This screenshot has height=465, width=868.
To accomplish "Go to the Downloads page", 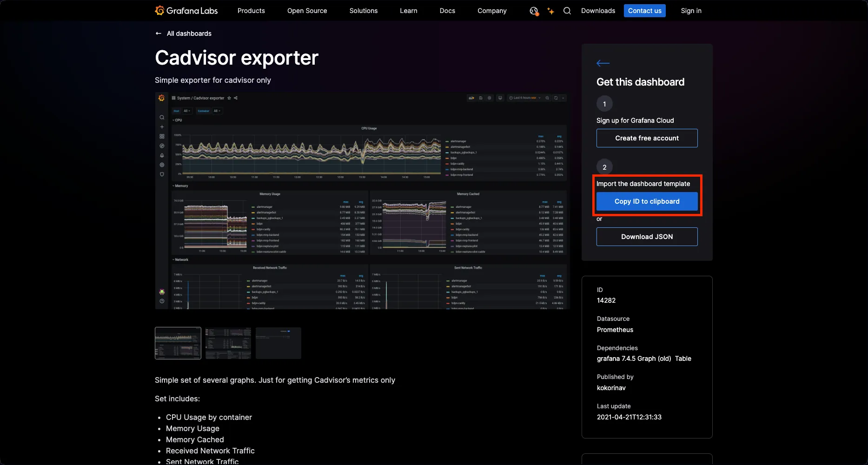I will (x=598, y=11).
